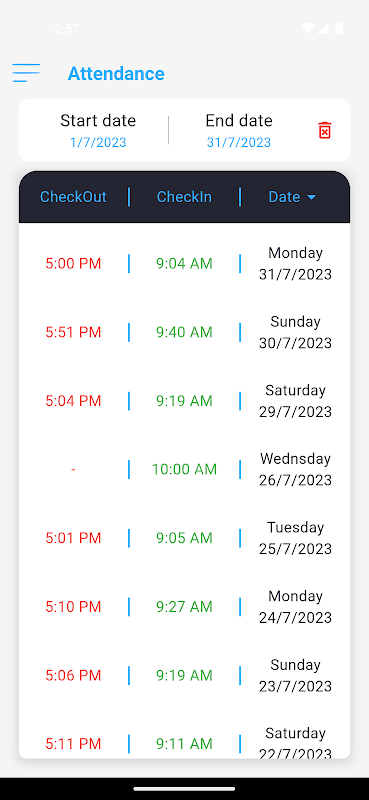The width and height of the screenshot is (369, 800).
Task: Tap the red delete date range icon
Action: 325,130
